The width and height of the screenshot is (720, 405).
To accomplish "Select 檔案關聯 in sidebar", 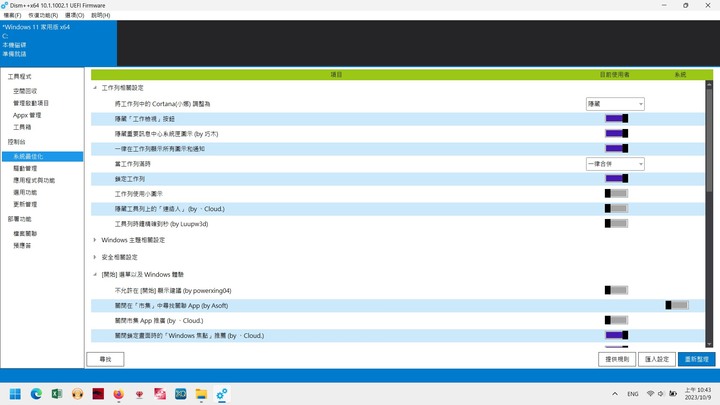I will [x=25, y=233].
